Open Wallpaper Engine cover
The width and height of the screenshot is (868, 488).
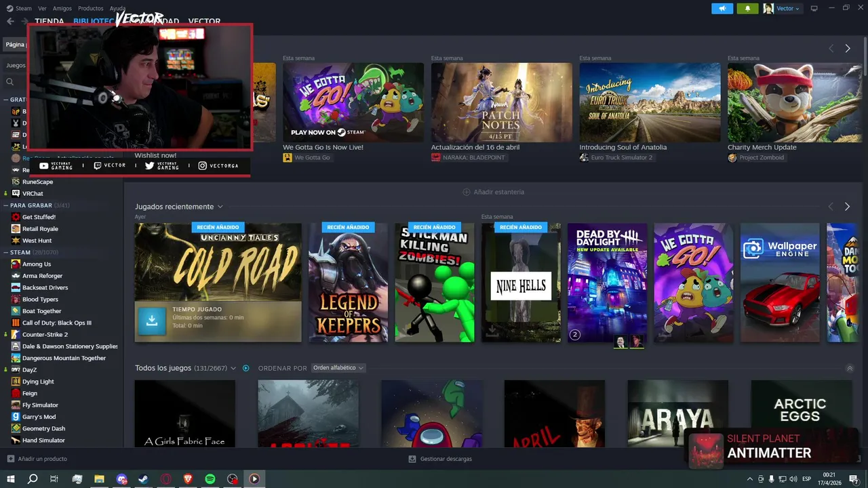click(x=780, y=283)
